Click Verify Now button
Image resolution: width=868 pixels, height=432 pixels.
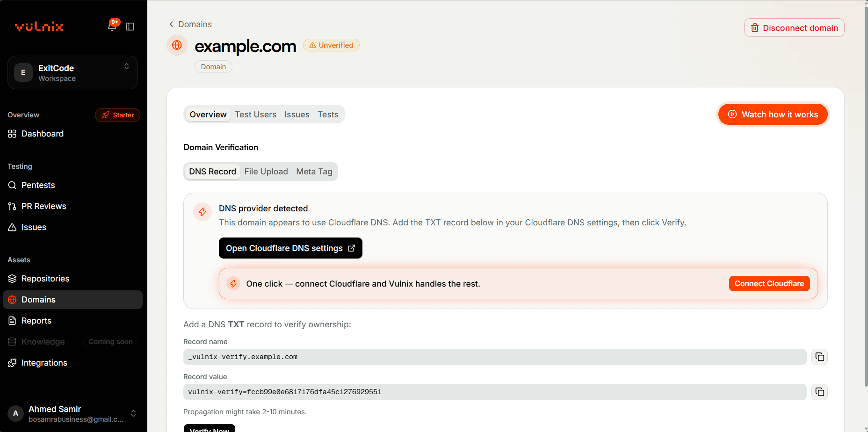click(x=210, y=428)
